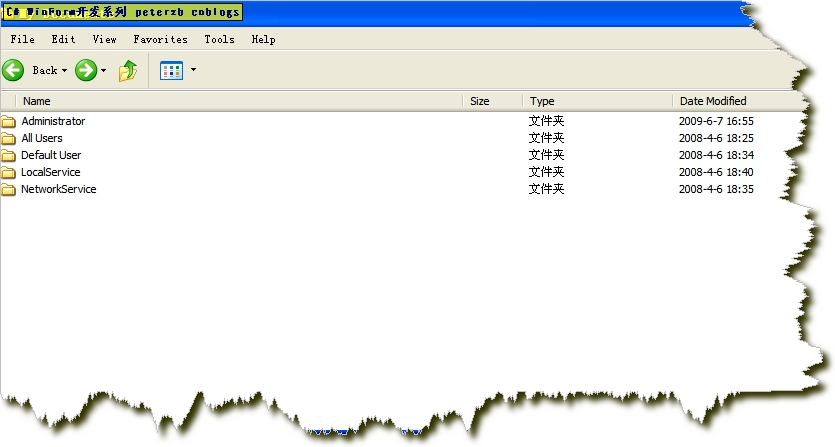Click date 2008-4-6 18:35
Image resolution: width=835 pixels, height=447 pixels.
[x=716, y=190]
